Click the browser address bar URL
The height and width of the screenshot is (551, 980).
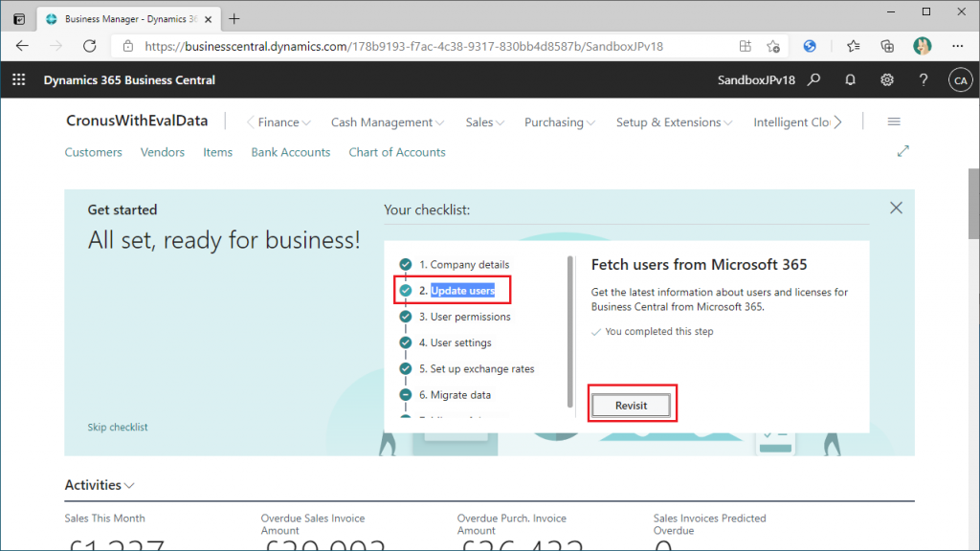[404, 46]
